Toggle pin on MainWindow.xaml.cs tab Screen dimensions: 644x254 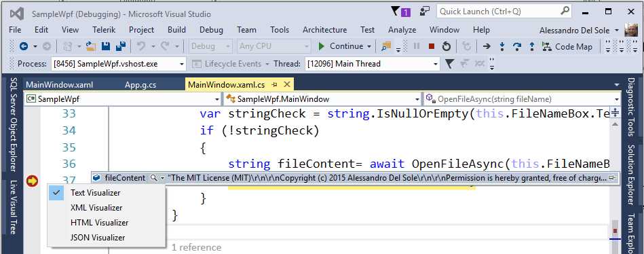[x=274, y=85]
